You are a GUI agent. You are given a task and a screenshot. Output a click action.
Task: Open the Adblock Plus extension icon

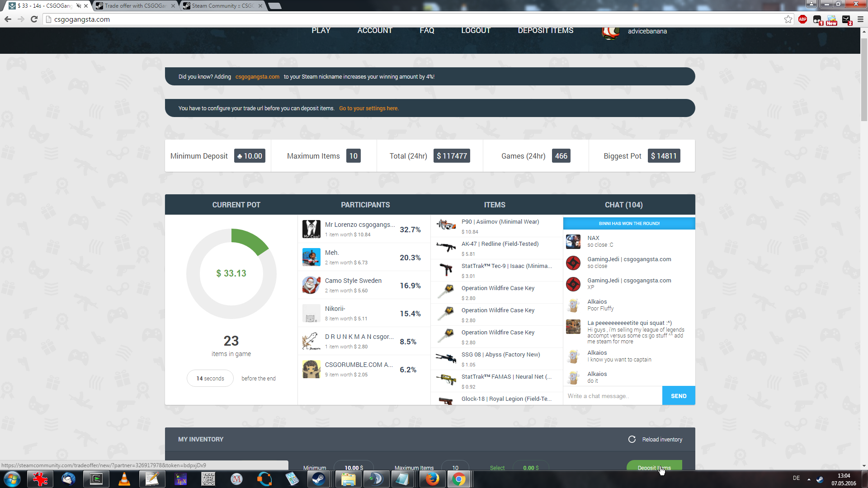click(802, 19)
